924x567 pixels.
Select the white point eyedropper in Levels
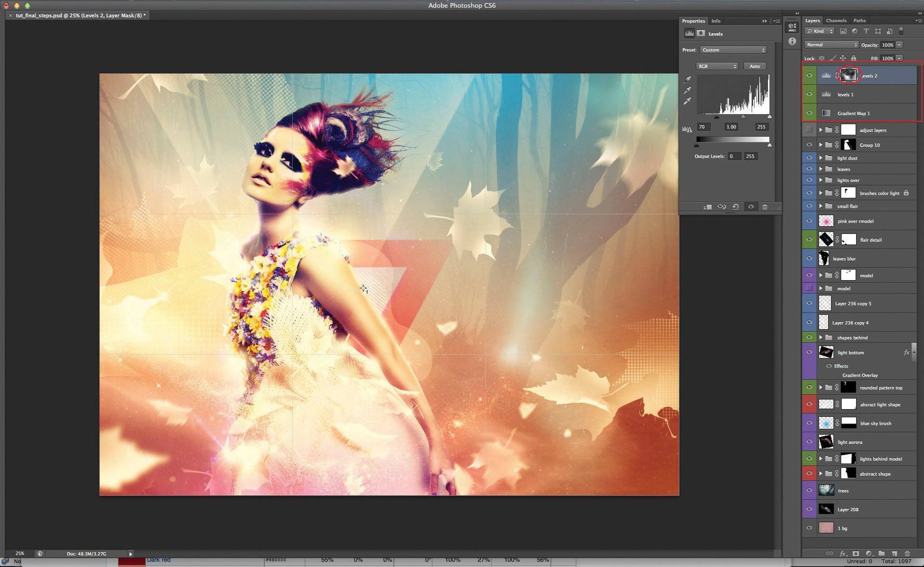coord(688,101)
